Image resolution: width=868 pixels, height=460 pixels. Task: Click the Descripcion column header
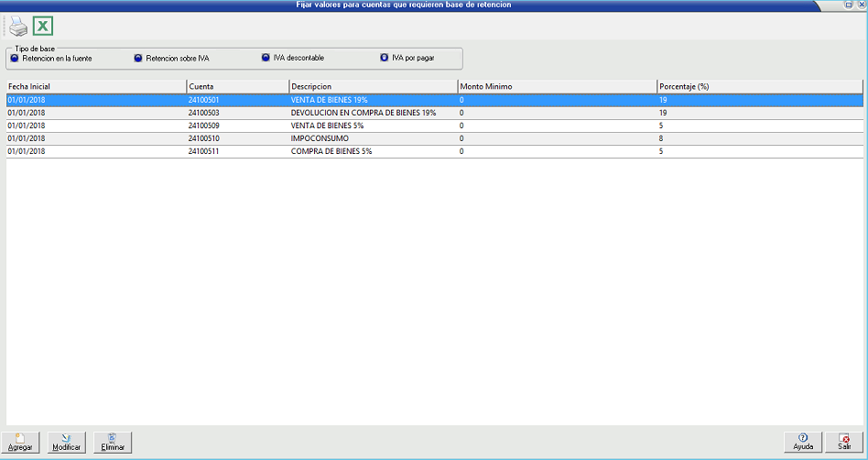(373, 86)
